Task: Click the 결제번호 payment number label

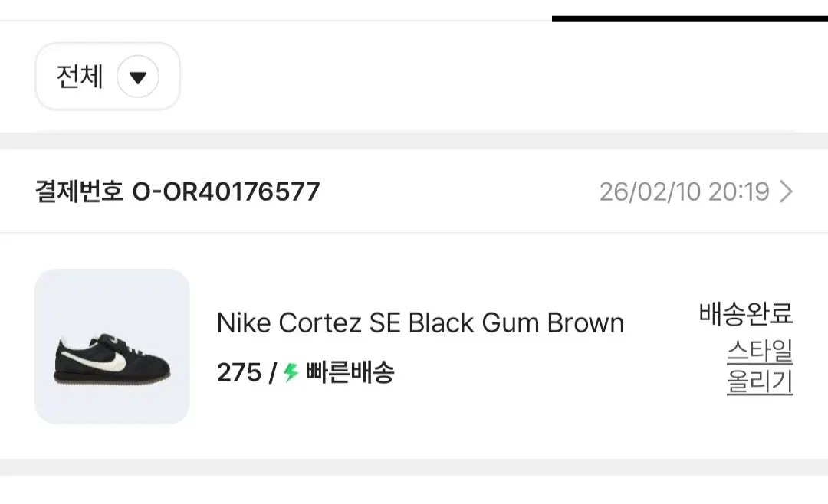Action: 79,191
